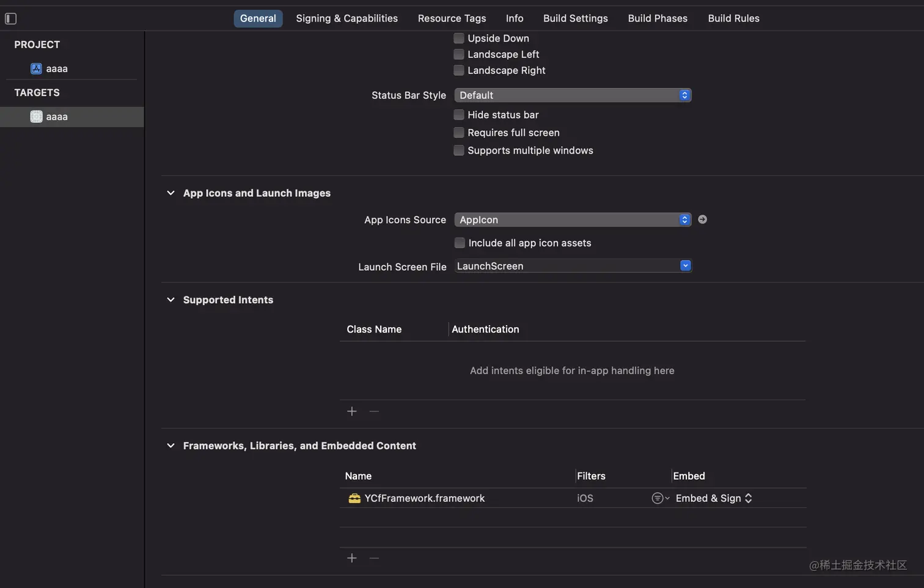Remove framework with minus button

[x=374, y=558]
